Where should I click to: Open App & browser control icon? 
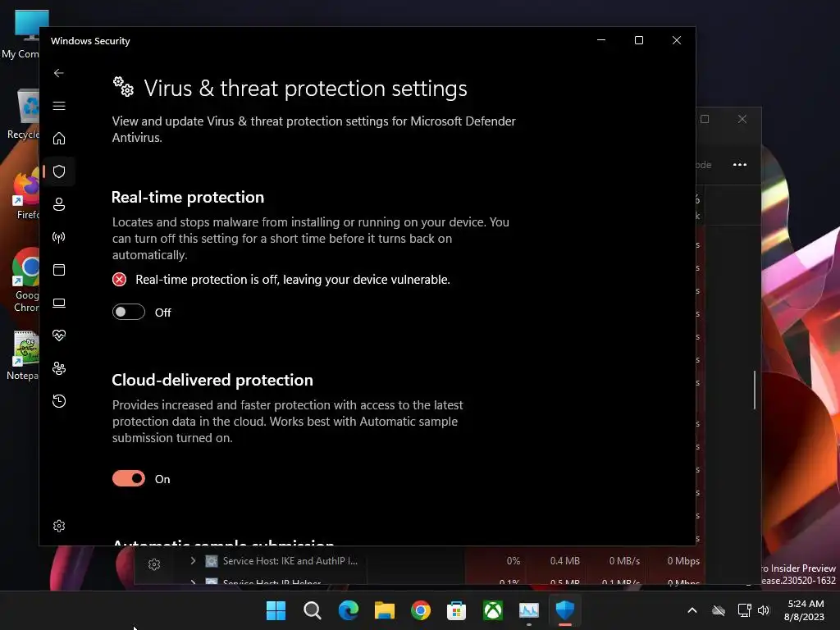point(59,270)
